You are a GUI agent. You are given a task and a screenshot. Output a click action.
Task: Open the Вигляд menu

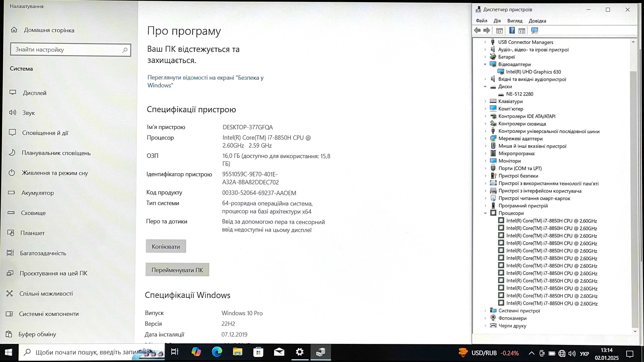[x=515, y=21]
